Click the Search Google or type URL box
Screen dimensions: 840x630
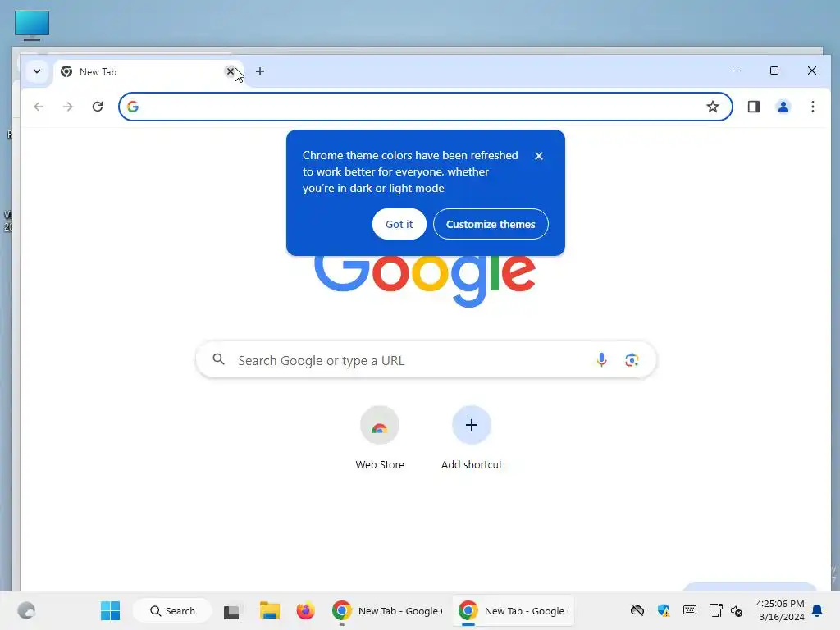click(x=426, y=360)
